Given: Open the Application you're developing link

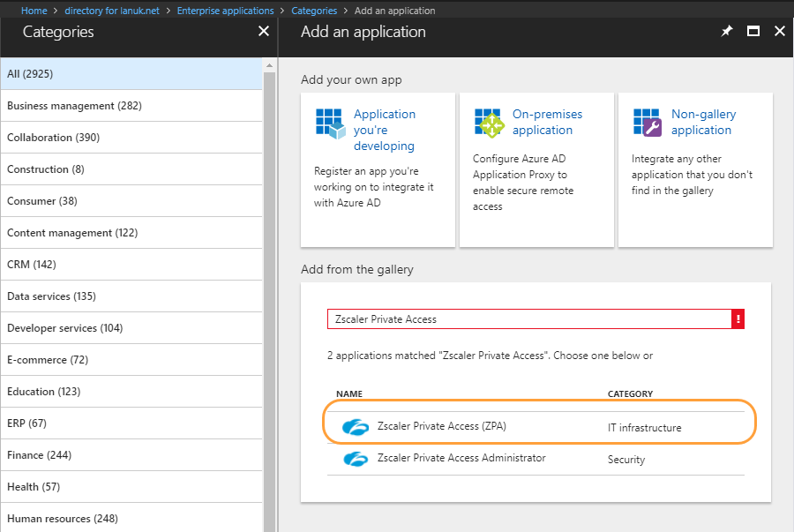Looking at the screenshot, I should tap(385, 130).
